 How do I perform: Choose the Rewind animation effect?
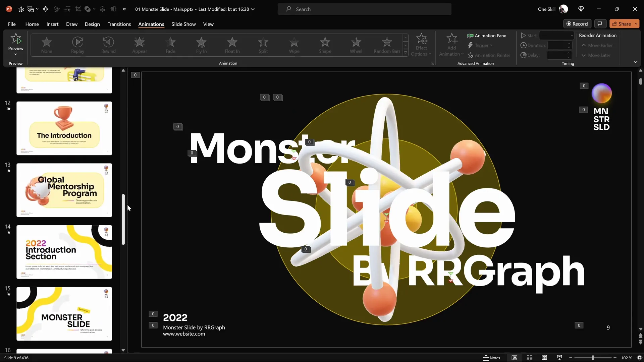pos(108,45)
